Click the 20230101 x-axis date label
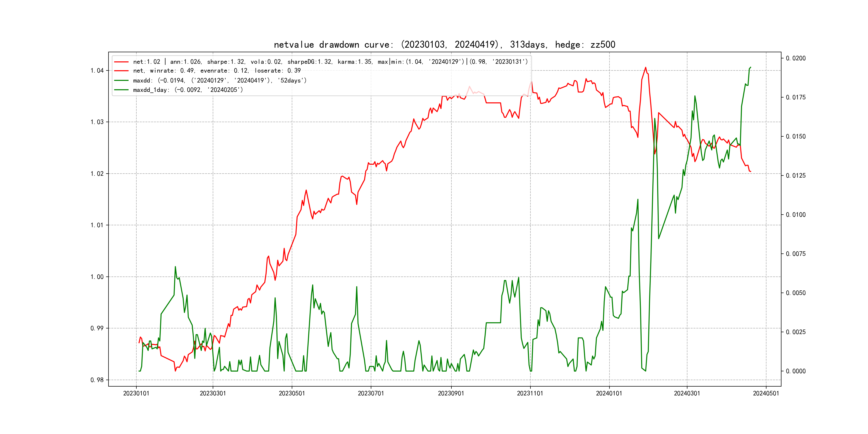The height and width of the screenshot is (434, 868). (136, 393)
